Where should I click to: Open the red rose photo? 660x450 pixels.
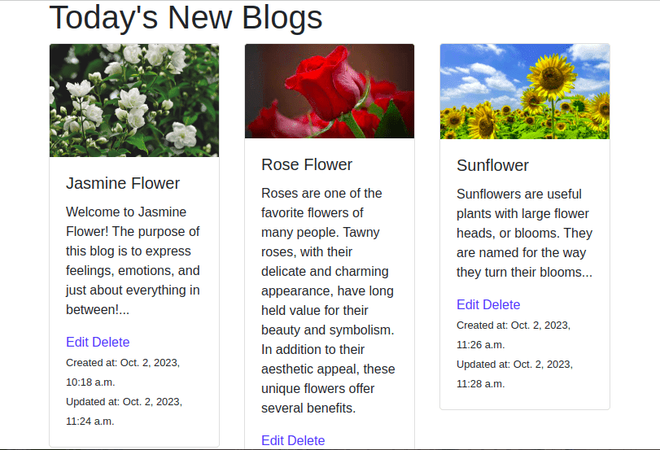329,91
